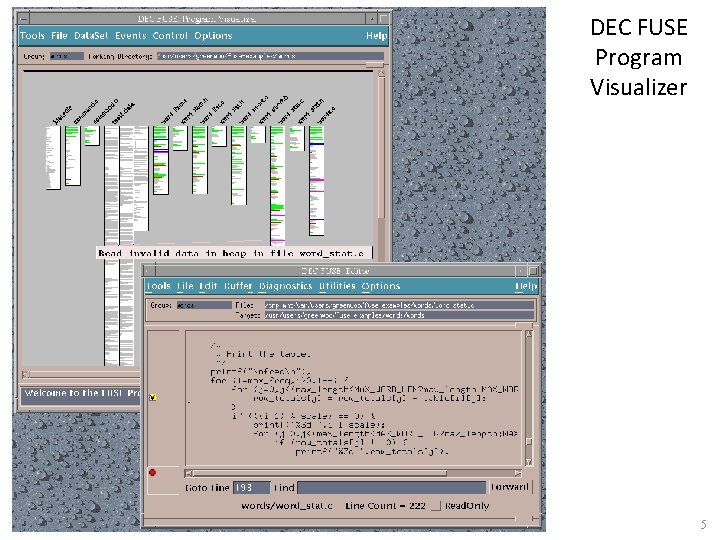The image size is (720, 540).
Task: Click the File path field in FUSE Editor
Action: click(x=399, y=305)
